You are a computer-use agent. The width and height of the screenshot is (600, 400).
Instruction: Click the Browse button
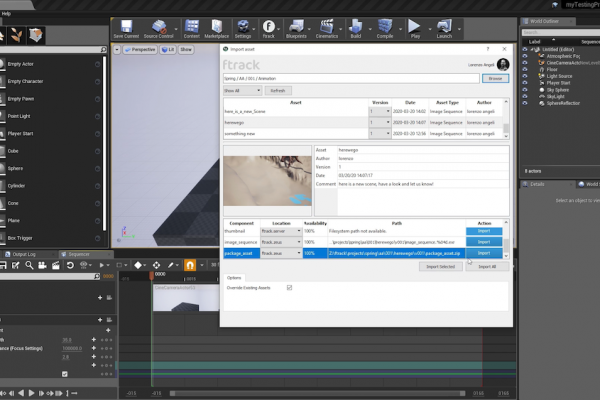click(495, 78)
